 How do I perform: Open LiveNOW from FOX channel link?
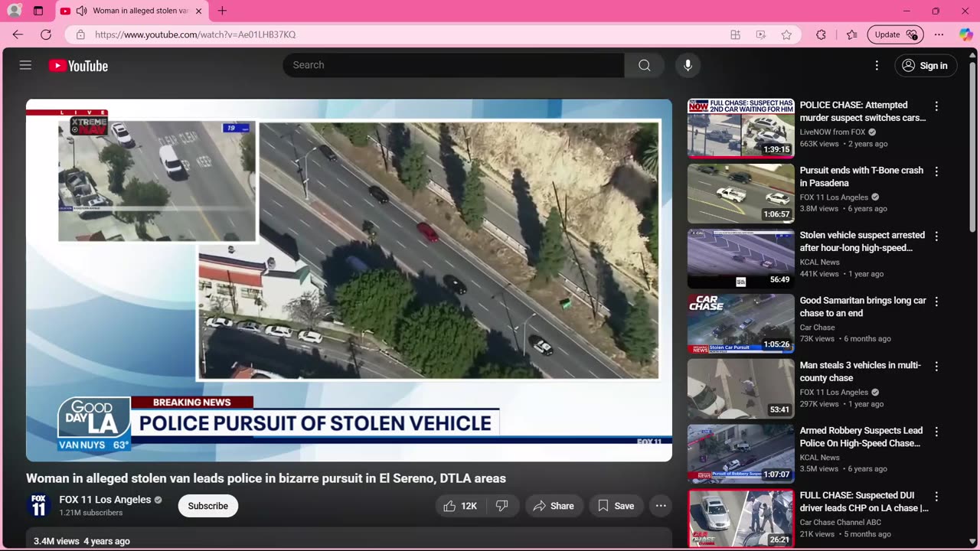pyautogui.click(x=832, y=132)
